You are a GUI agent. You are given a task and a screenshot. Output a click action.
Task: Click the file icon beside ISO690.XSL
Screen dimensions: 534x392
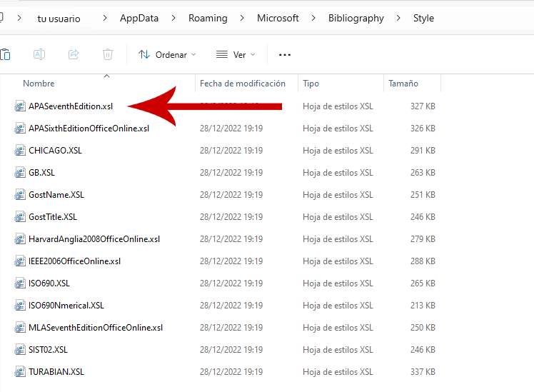click(20, 283)
